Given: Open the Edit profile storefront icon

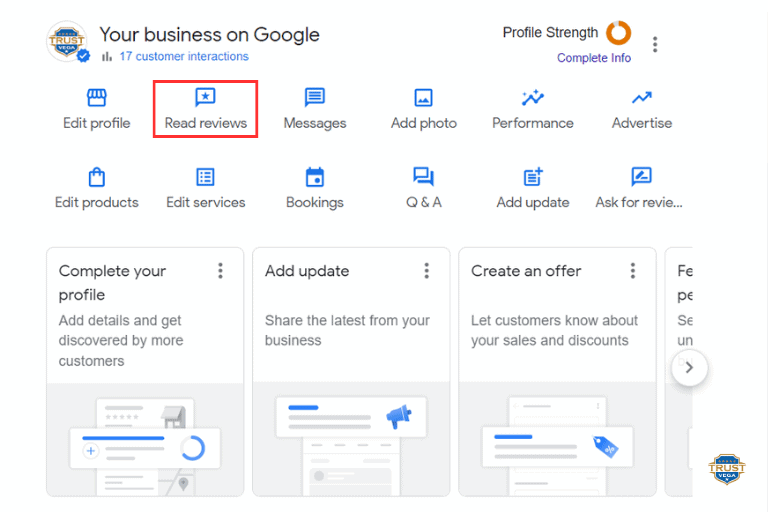Looking at the screenshot, I should 96,98.
